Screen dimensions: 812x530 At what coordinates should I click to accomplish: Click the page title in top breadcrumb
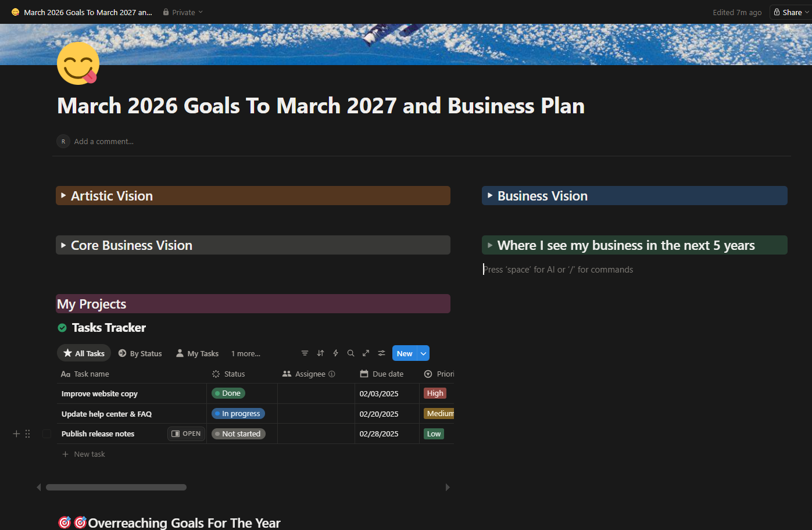tap(88, 12)
